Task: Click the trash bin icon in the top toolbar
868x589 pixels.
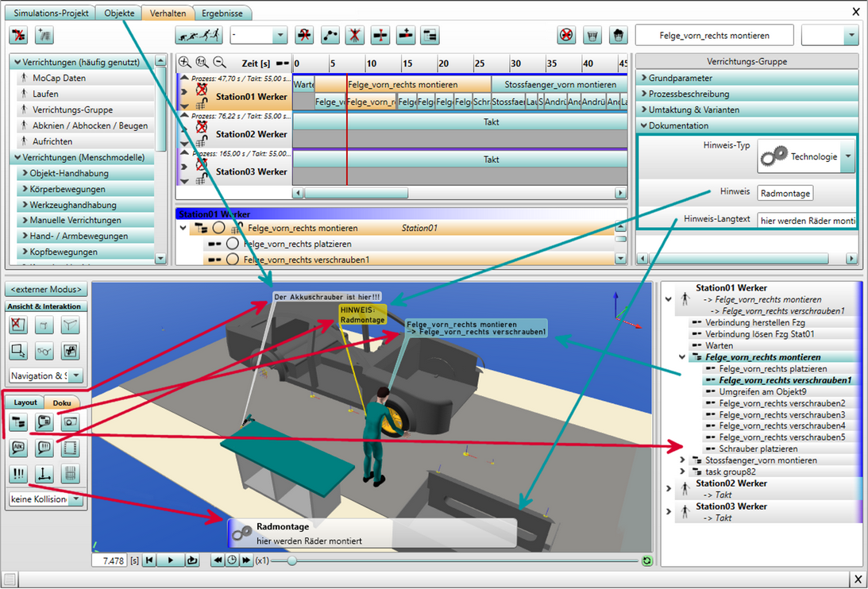Action: click(x=592, y=36)
